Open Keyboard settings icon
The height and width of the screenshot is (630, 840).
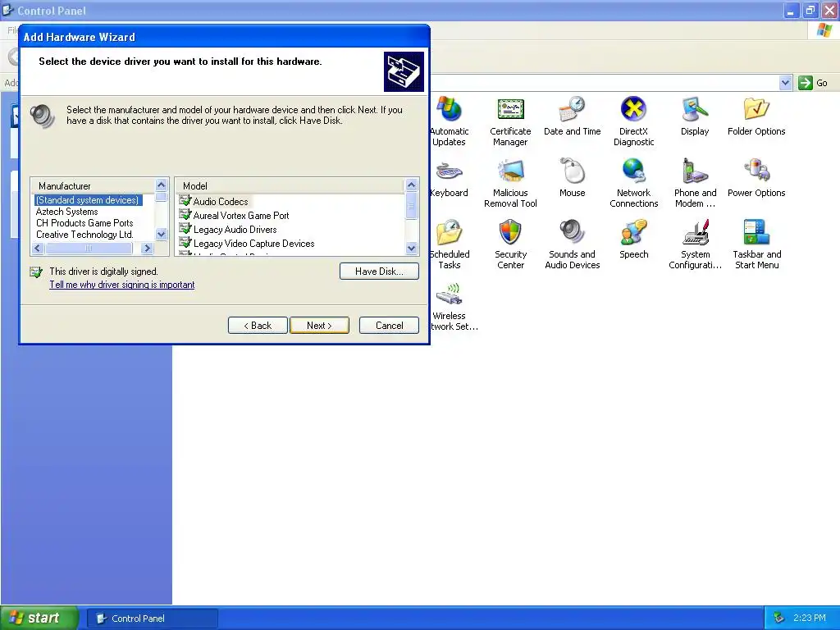450,172
